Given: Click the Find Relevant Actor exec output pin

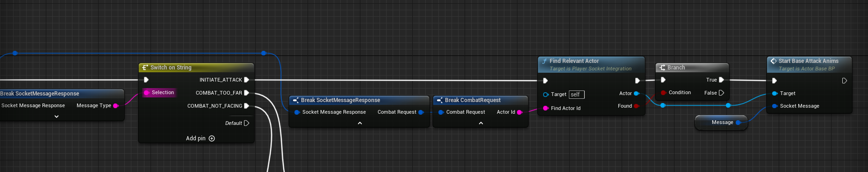Looking at the screenshot, I should pyautogui.click(x=637, y=81).
